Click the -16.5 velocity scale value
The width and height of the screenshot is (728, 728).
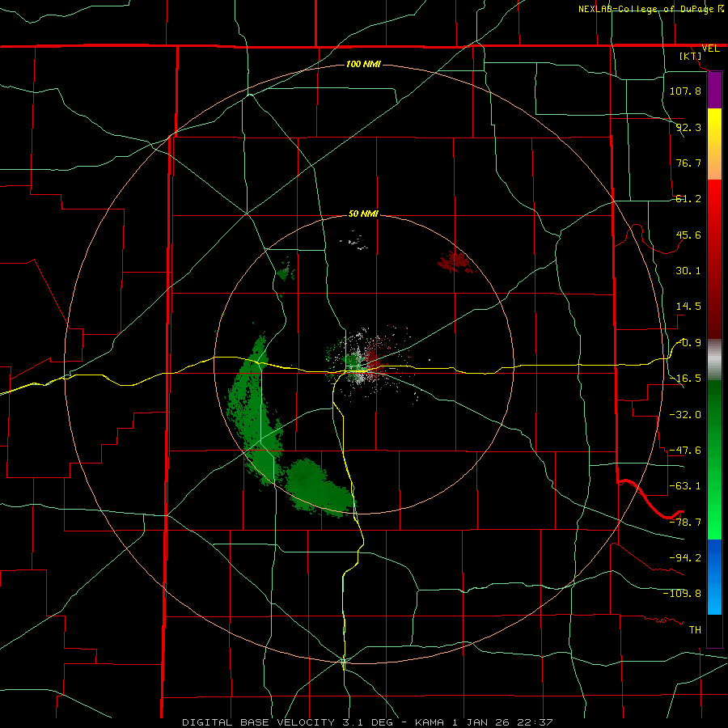(685, 379)
